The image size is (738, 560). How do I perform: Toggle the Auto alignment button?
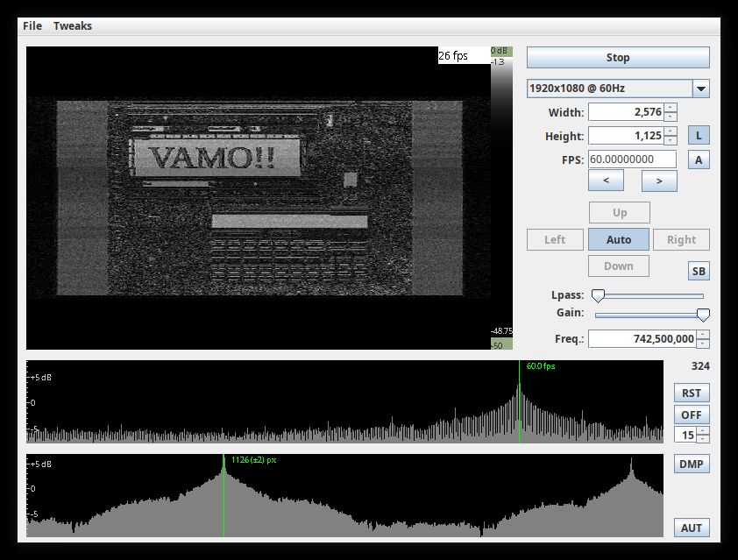pyautogui.click(x=619, y=239)
